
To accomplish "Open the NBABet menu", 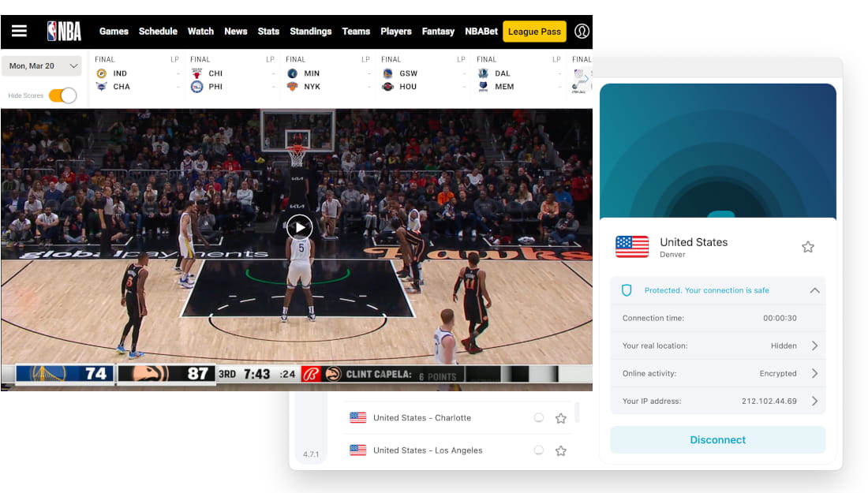I will pyautogui.click(x=481, y=32).
